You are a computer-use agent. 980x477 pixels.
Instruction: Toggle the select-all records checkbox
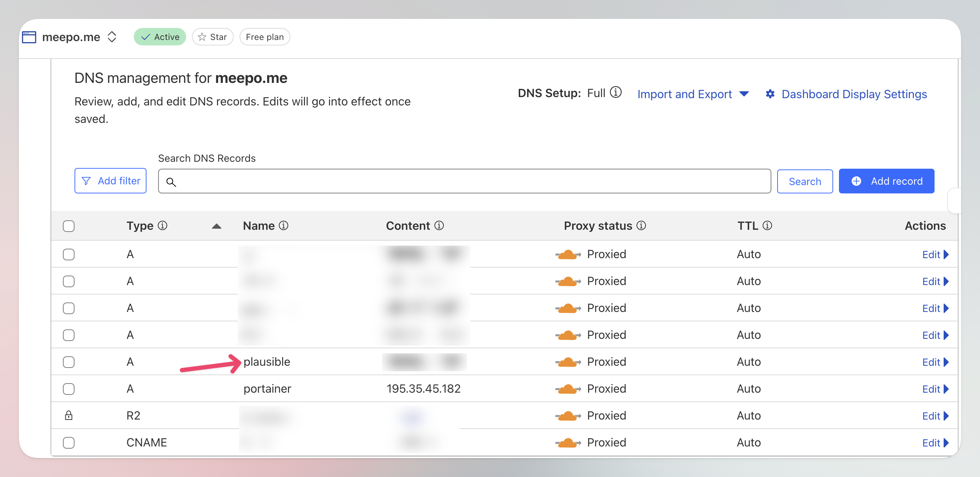(x=68, y=226)
